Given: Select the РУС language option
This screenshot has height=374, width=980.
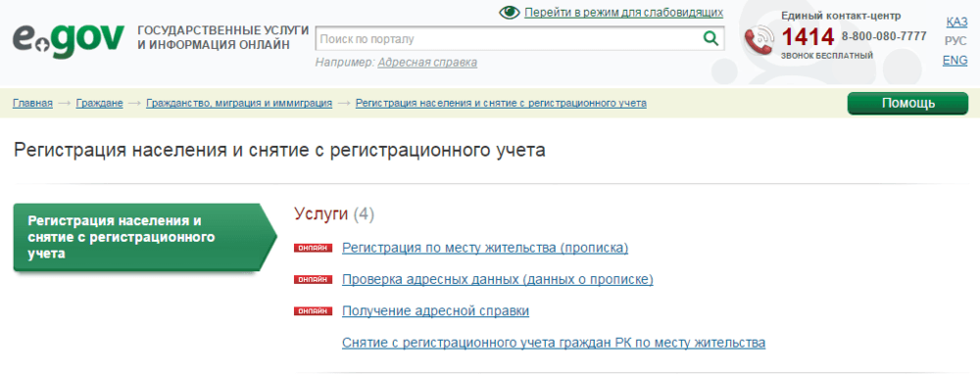Looking at the screenshot, I should [956, 42].
